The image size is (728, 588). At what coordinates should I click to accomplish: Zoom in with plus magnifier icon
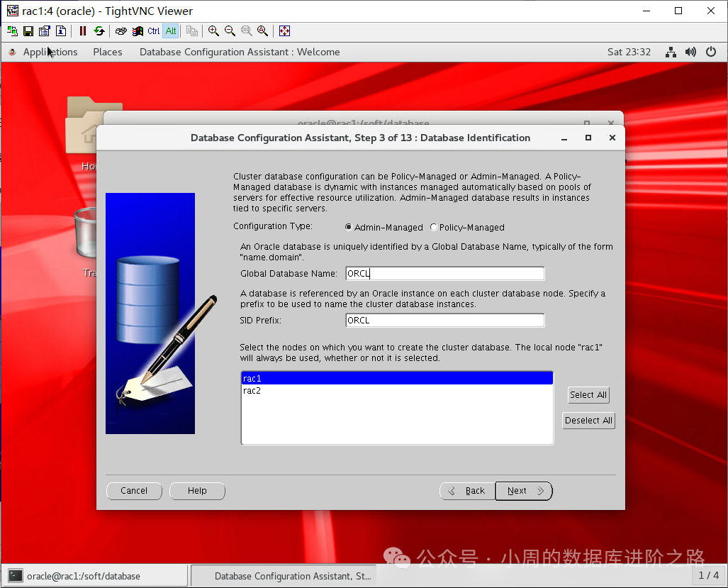pos(213,31)
